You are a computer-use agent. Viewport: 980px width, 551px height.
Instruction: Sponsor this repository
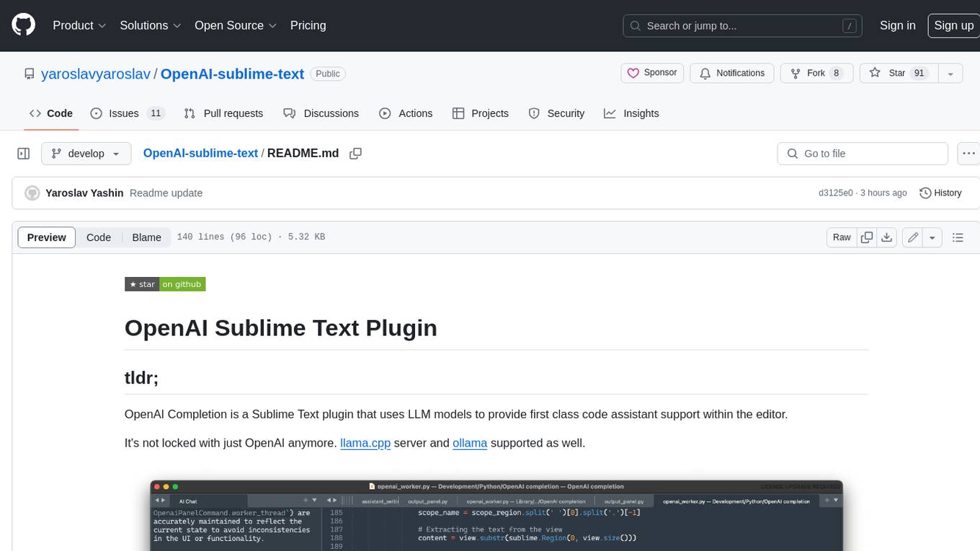pos(652,73)
